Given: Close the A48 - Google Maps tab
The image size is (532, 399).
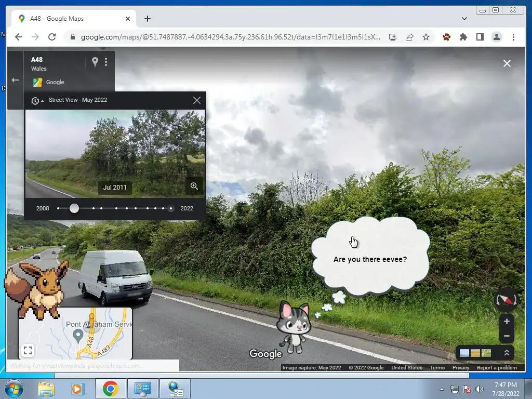Looking at the screenshot, I should click(128, 19).
